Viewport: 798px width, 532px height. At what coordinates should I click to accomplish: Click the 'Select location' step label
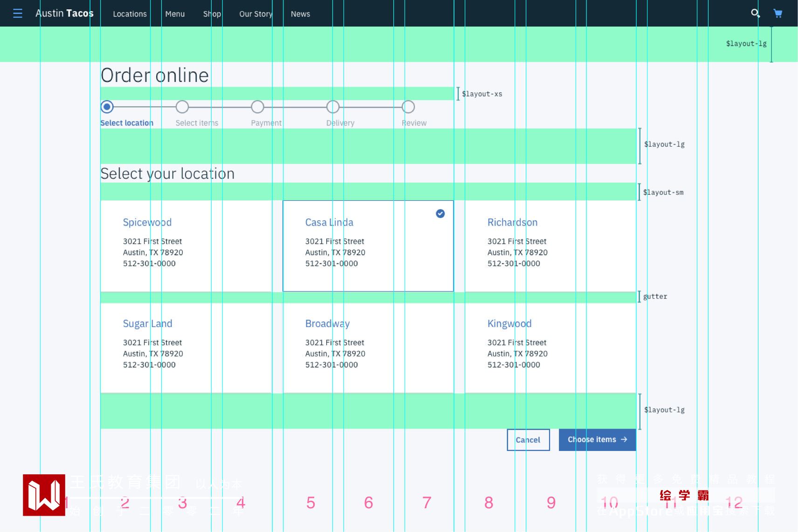point(127,123)
